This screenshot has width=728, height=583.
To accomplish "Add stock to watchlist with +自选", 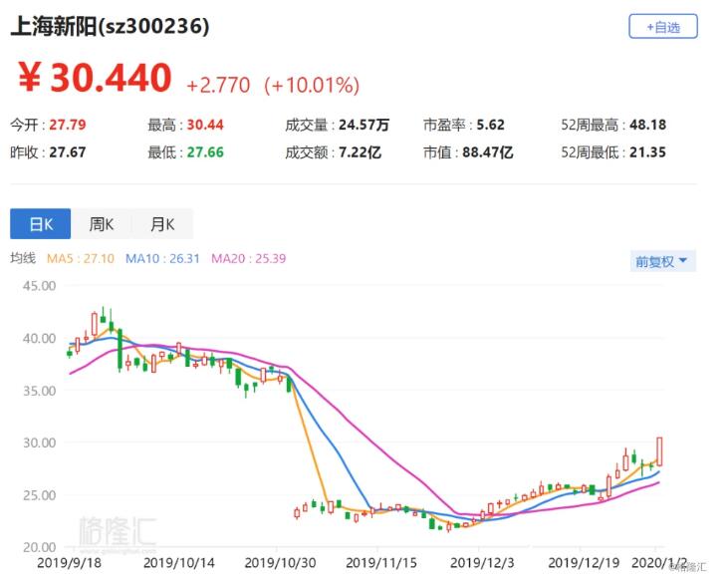I will click(x=662, y=28).
